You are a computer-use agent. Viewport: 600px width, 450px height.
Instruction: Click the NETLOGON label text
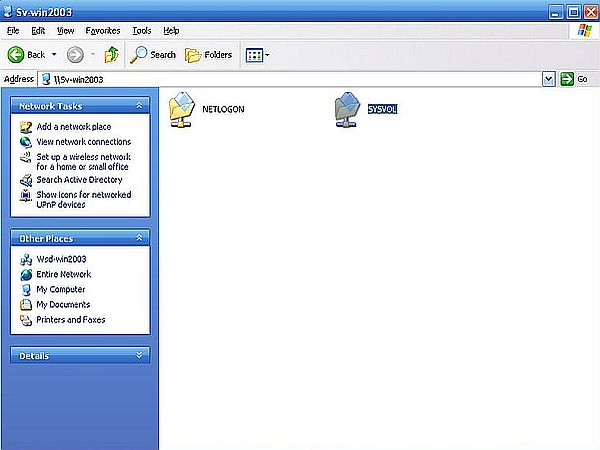pos(223,109)
